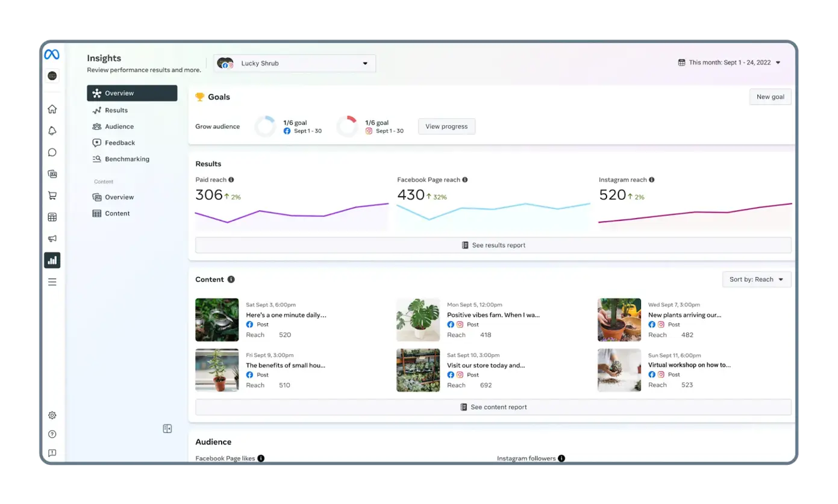
Task: Open Ads with the megaphone icon
Action: 52,238
